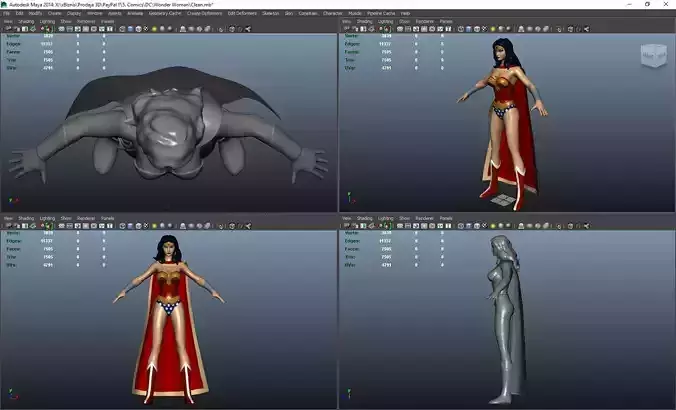Click Resolution Gate icon in gray side-view panel

pos(416,225)
